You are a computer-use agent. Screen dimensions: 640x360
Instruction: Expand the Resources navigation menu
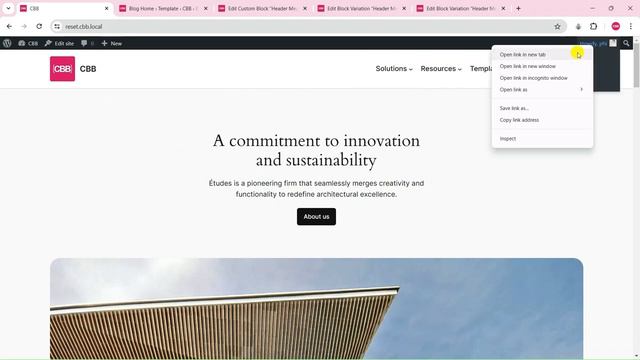441,69
